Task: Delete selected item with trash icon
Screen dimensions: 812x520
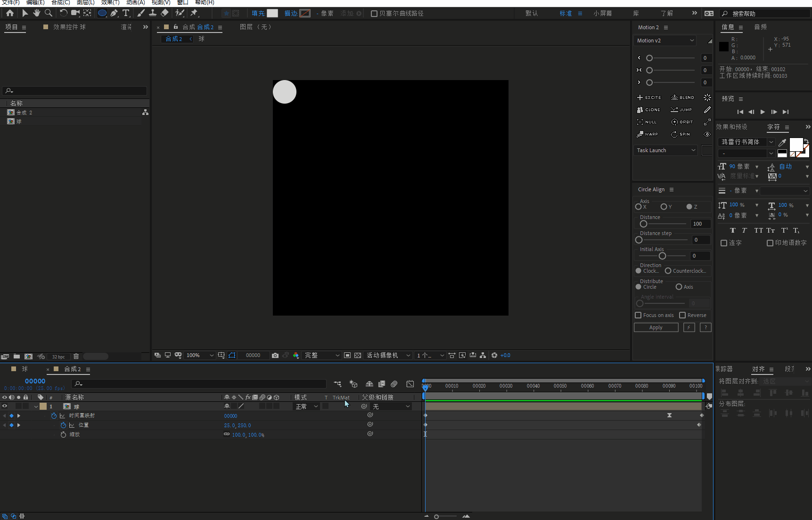Action: (76, 357)
